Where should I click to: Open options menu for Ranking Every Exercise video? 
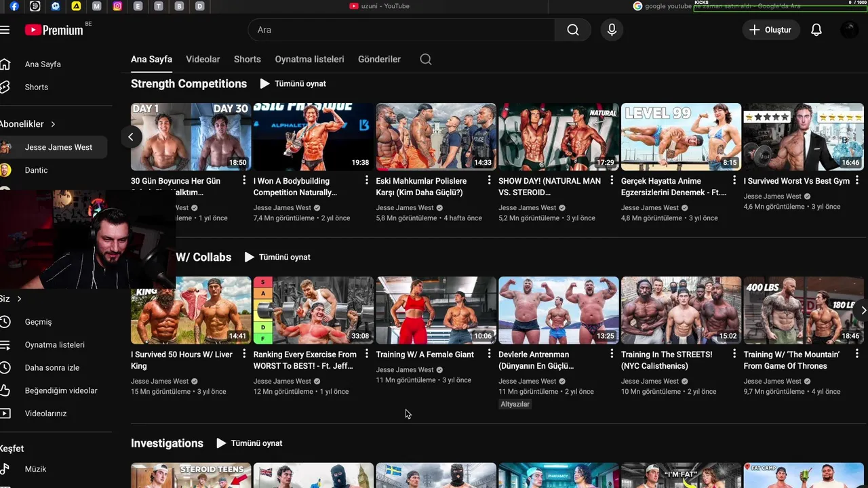367,354
